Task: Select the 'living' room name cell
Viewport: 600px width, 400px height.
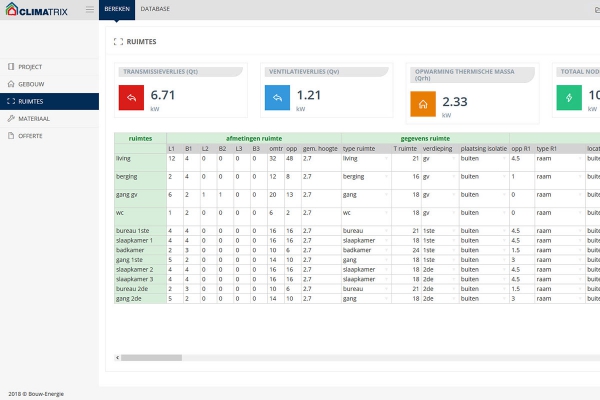Action: 140,162
